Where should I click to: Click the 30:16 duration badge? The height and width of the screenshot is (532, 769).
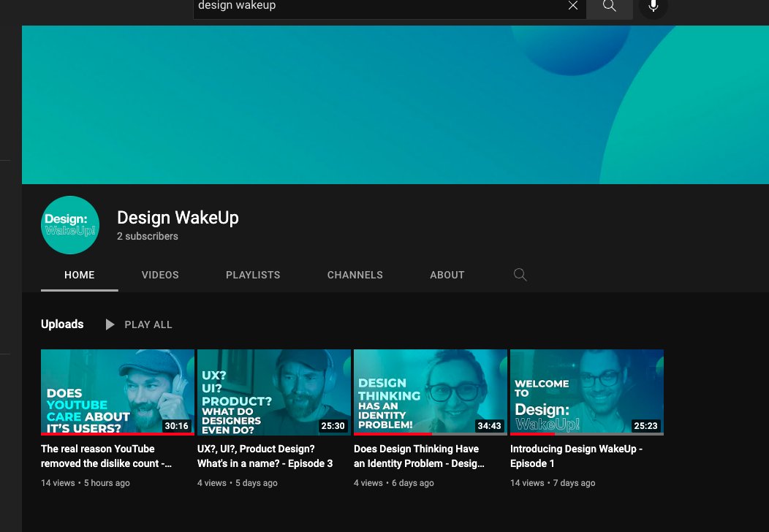177,425
